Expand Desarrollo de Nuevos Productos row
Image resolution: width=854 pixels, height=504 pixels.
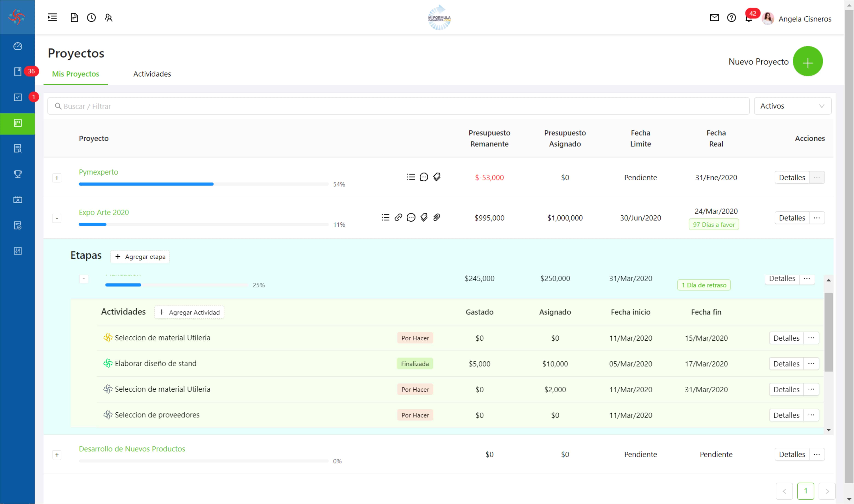click(x=57, y=455)
